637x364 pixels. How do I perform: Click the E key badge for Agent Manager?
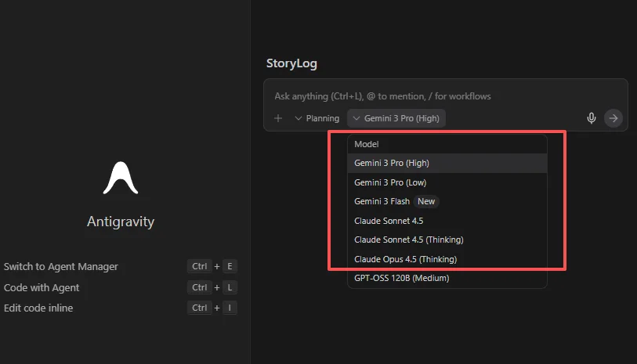pos(230,266)
